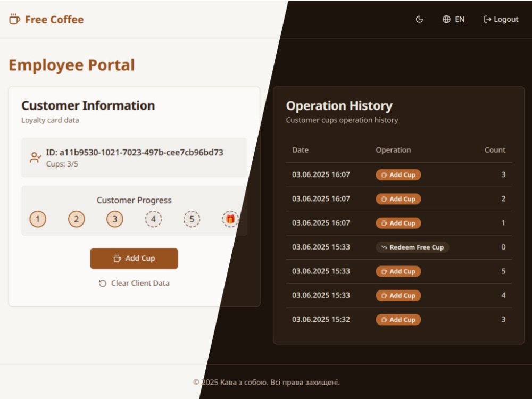
Task: Click the Logout button
Action: 501,19
